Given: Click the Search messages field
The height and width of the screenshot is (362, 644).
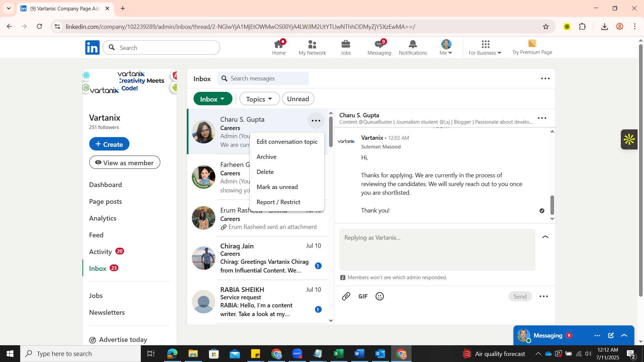Looking at the screenshot, I should [x=263, y=78].
